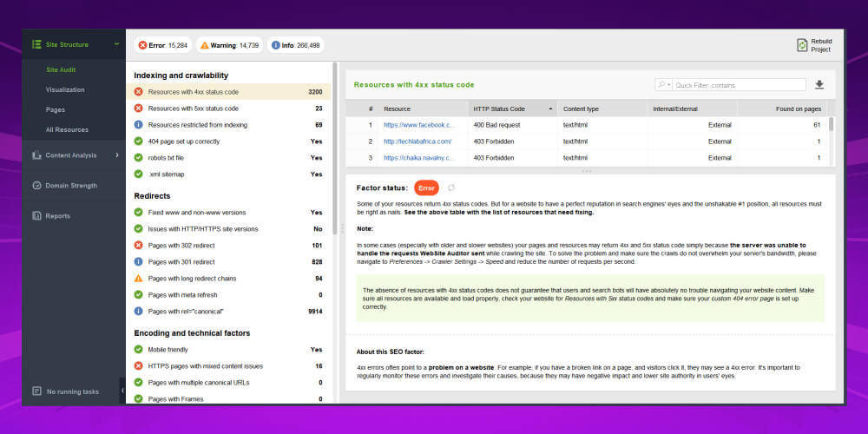Collapse the sidebar with the arrow handle
The image size is (868, 434).
pos(122,391)
